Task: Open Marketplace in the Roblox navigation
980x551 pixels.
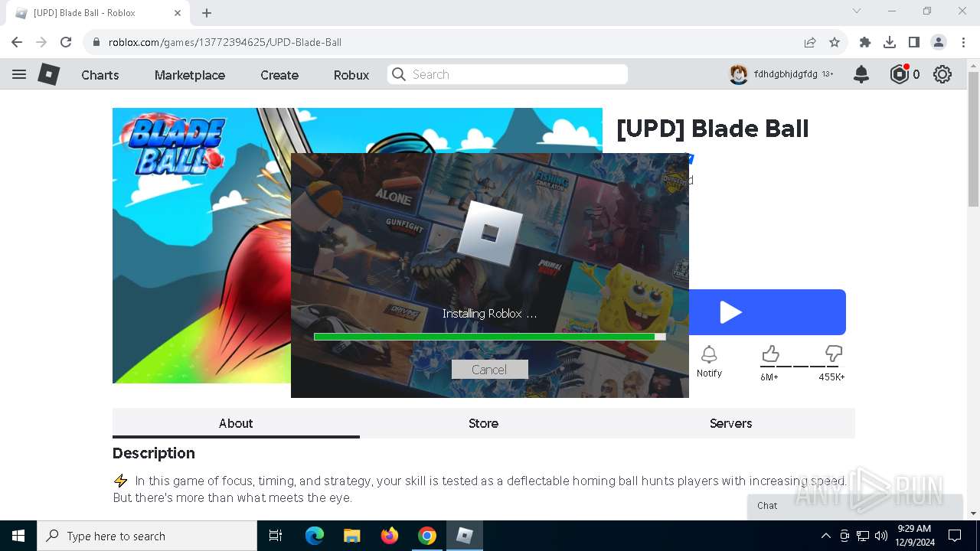Action: 190,75
